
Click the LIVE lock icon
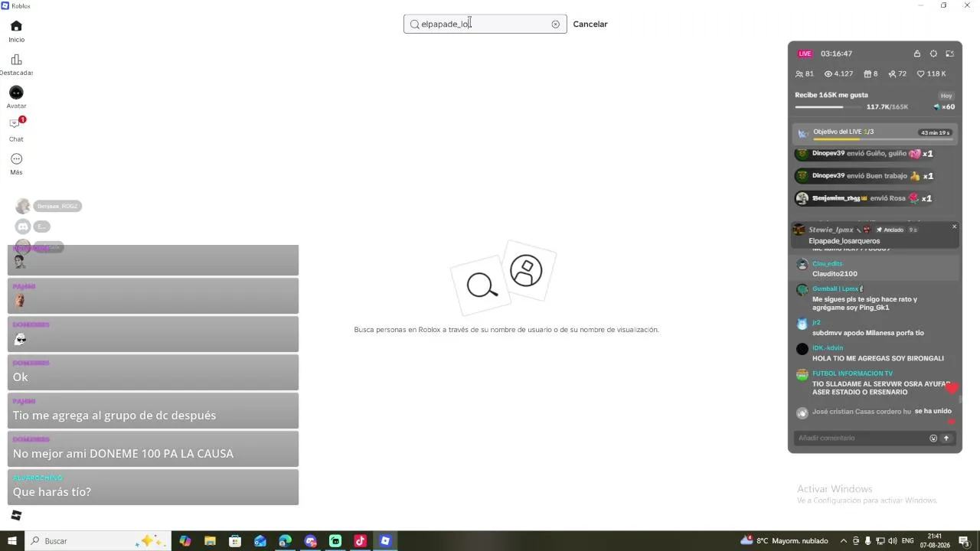[917, 54]
